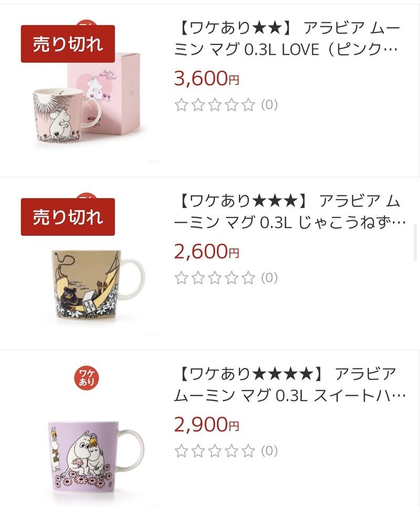
Task: Open the じゃこうねず mug title link
Action: click(x=289, y=212)
